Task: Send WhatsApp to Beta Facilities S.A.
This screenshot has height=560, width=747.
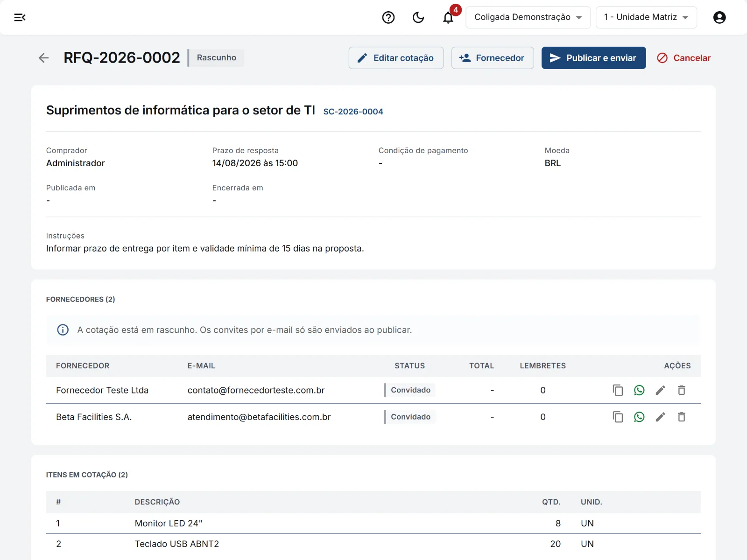Action: [639, 417]
